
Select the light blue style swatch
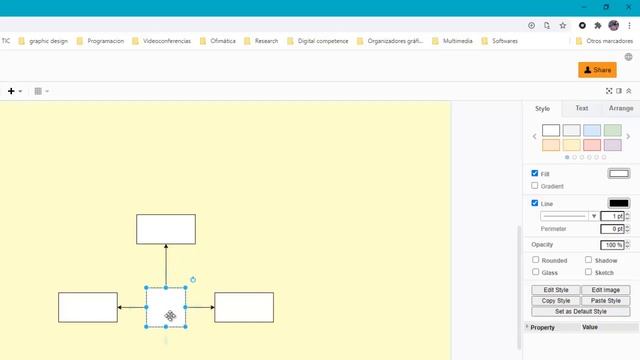[592, 130]
